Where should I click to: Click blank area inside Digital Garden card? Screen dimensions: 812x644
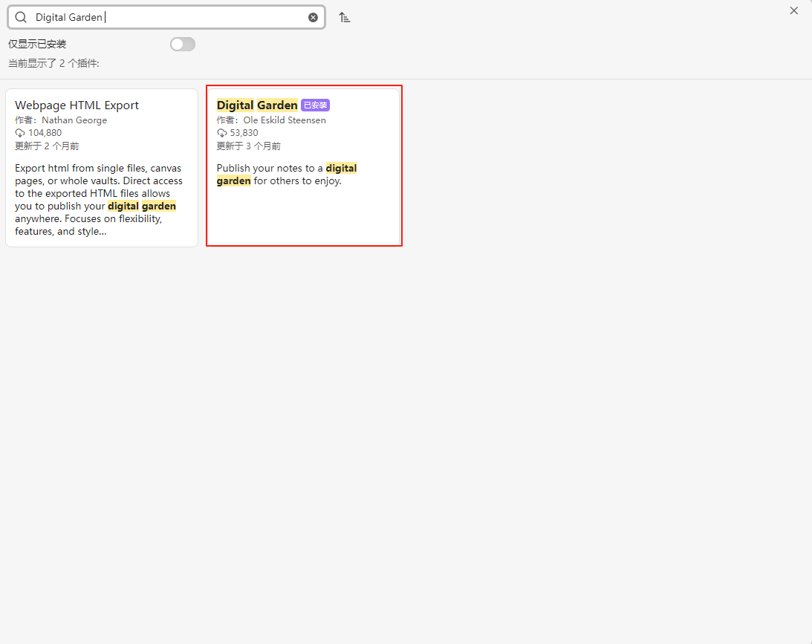pyautogui.click(x=303, y=219)
